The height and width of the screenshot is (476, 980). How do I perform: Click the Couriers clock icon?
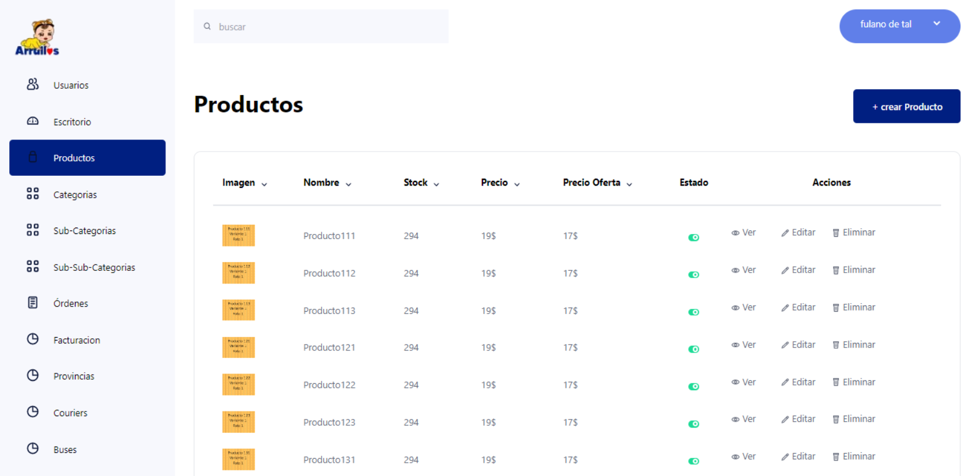33,412
